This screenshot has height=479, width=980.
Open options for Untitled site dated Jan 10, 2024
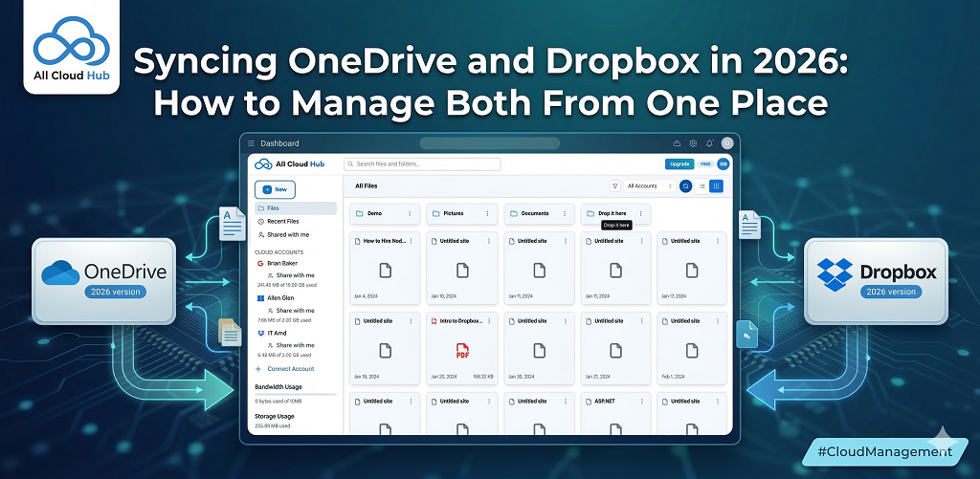click(488, 241)
